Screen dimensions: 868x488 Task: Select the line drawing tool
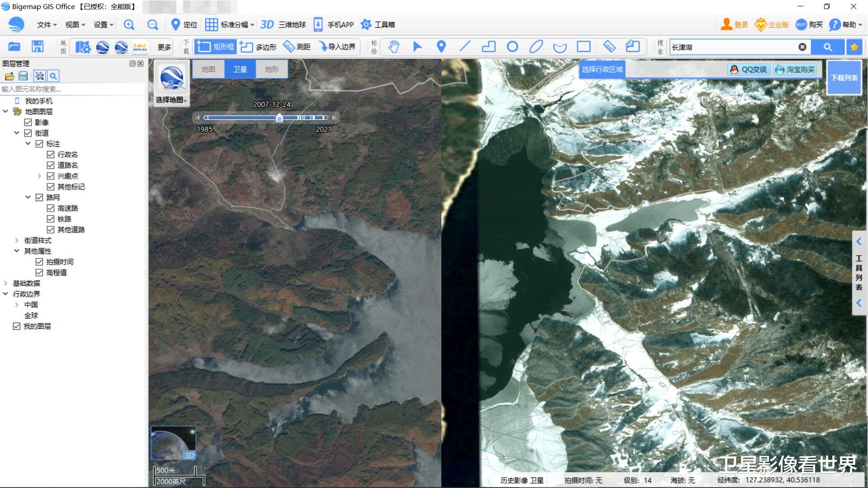[x=465, y=47]
